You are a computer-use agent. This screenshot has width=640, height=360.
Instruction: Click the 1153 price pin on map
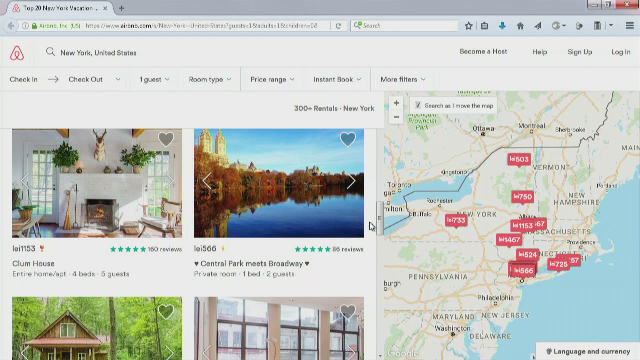click(x=522, y=225)
